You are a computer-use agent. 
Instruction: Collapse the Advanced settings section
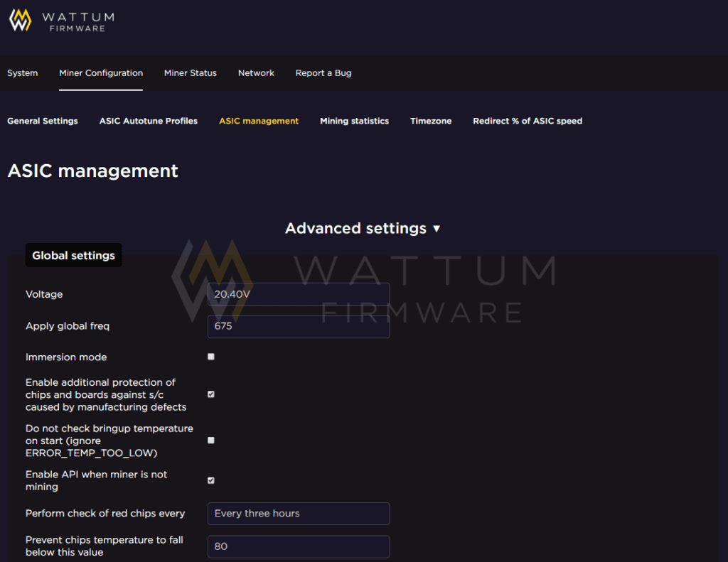click(363, 229)
